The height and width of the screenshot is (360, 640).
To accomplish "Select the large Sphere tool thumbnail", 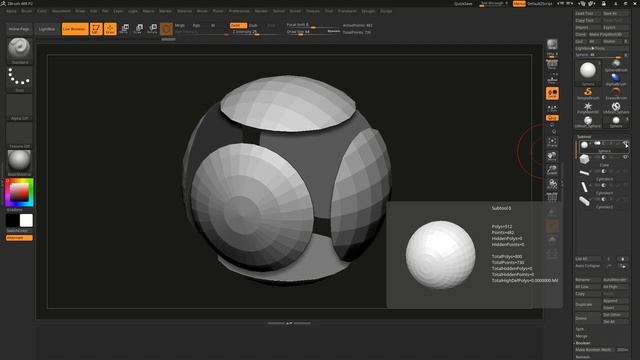I will pos(588,72).
